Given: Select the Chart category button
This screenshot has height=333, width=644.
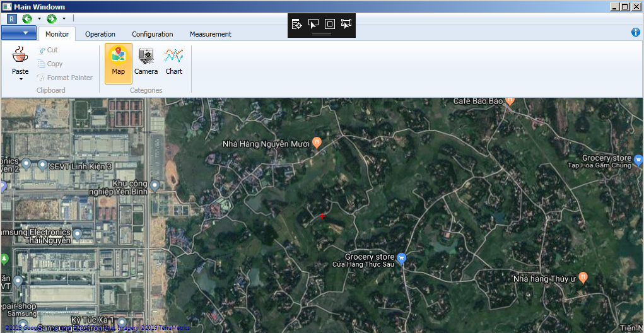Looking at the screenshot, I should tap(173, 63).
